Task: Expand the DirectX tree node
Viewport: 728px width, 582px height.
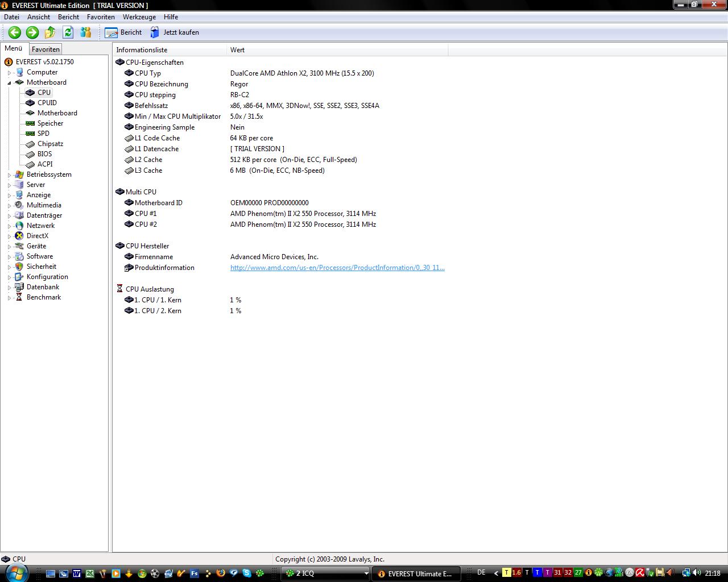Action: coord(10,236)
